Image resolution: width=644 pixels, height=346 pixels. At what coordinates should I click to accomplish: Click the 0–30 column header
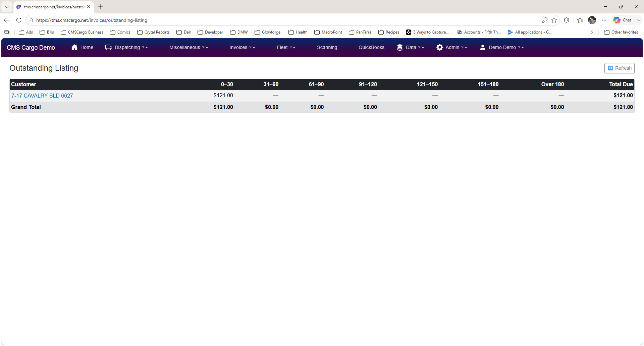pyautogui.click(x=227, y=84)
